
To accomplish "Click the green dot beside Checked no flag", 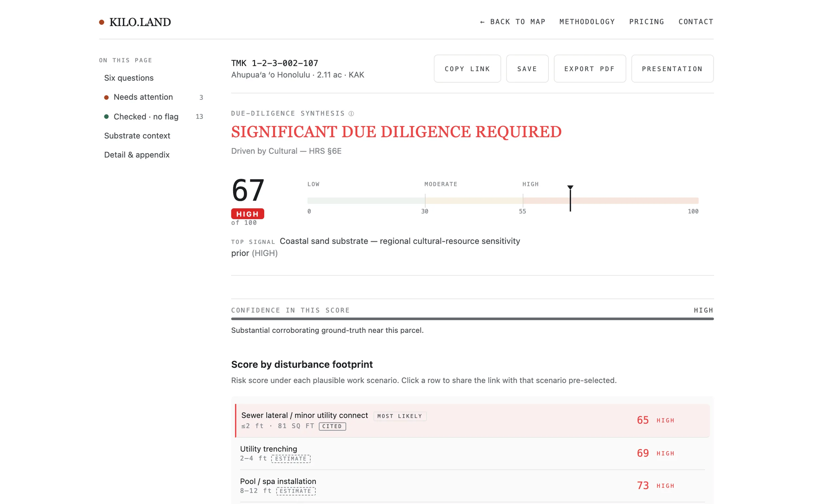I will point(106,117).
